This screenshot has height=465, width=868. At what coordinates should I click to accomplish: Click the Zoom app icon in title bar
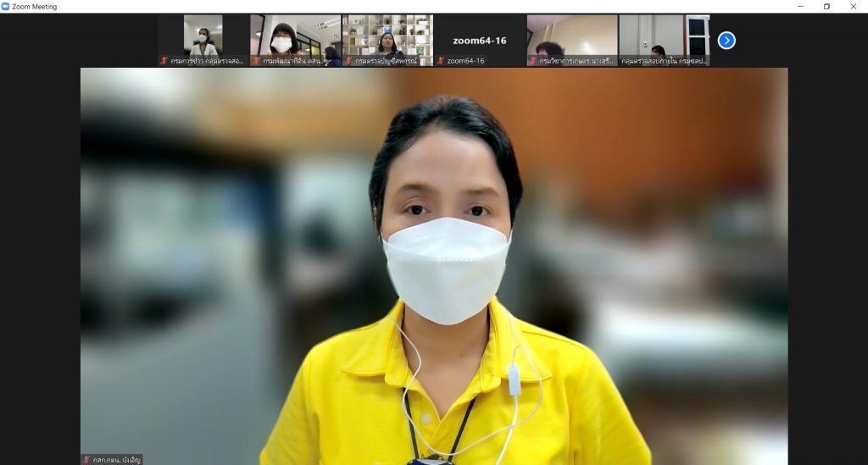coord(6,7)
